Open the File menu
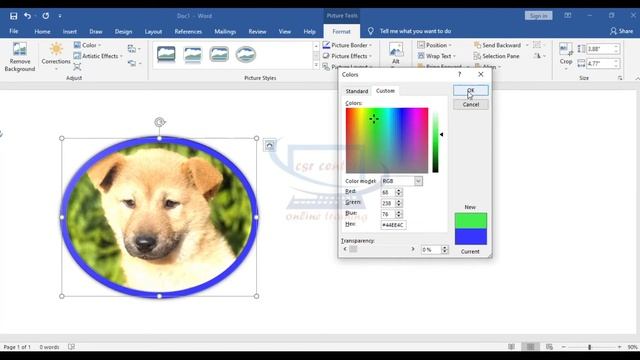Viewport: 640px width, 360px height. coord(13,31)
